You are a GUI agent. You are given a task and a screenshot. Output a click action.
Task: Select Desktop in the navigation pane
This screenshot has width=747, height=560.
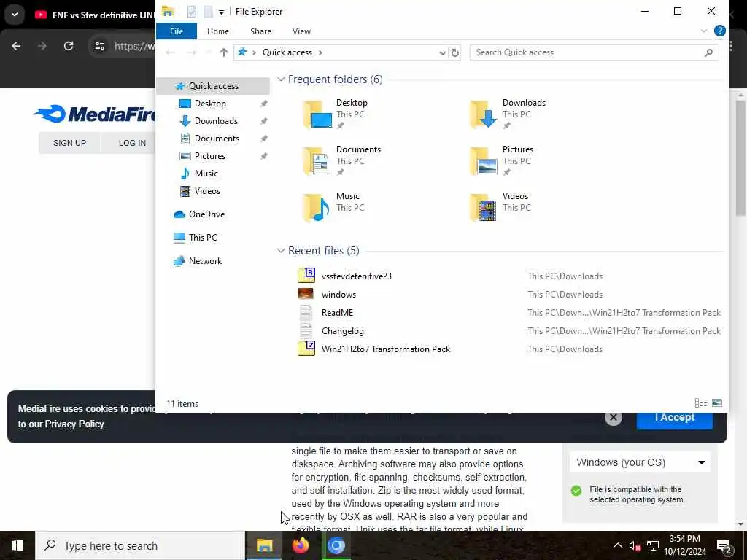[210, 104]
